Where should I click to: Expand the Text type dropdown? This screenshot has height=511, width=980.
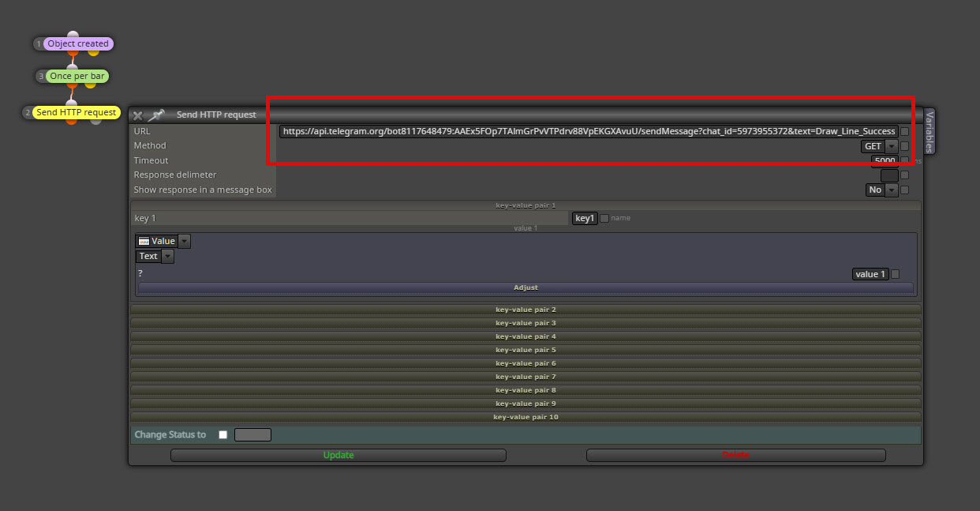(x=167, y=256)
